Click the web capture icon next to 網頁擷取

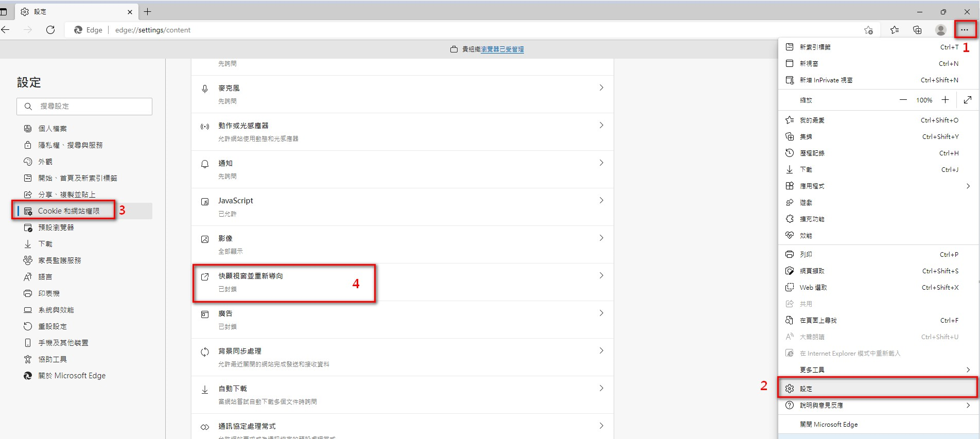[x=790, y=271]
